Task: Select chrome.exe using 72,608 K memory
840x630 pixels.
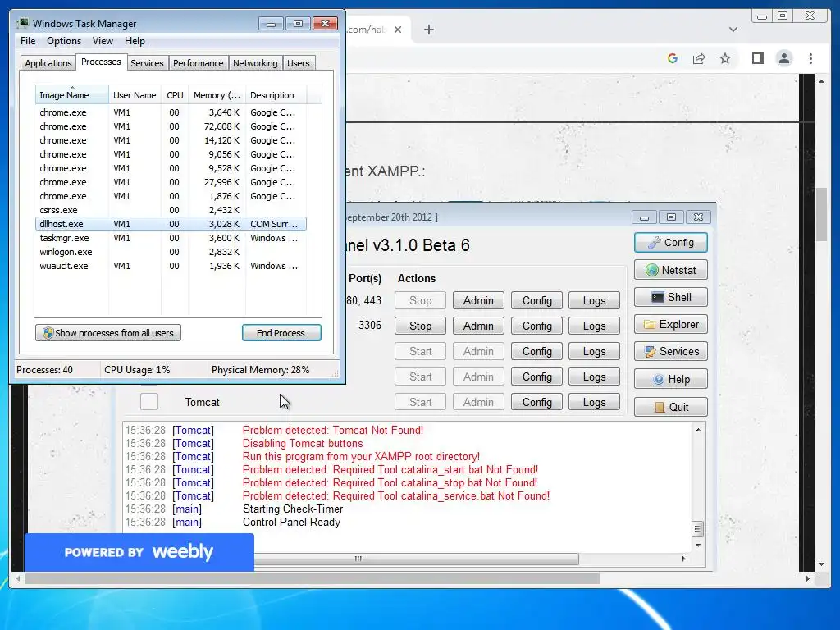Action: coord(171,126)
